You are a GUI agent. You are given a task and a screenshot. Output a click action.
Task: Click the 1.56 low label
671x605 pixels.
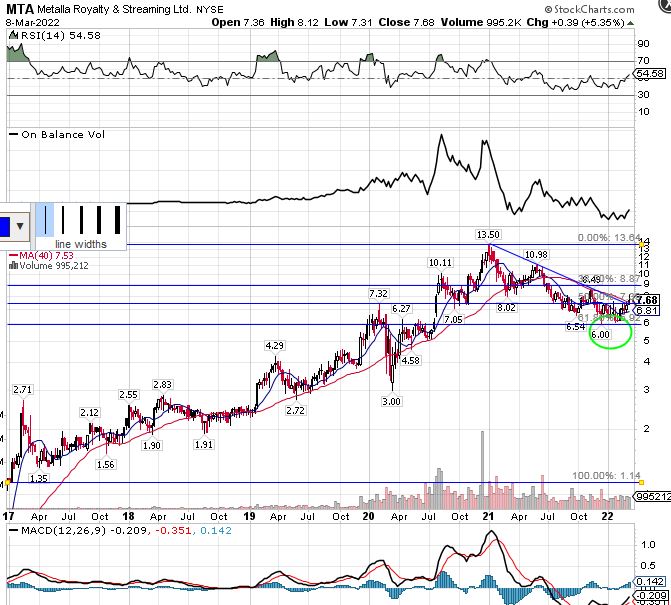(x=105, y=464)
